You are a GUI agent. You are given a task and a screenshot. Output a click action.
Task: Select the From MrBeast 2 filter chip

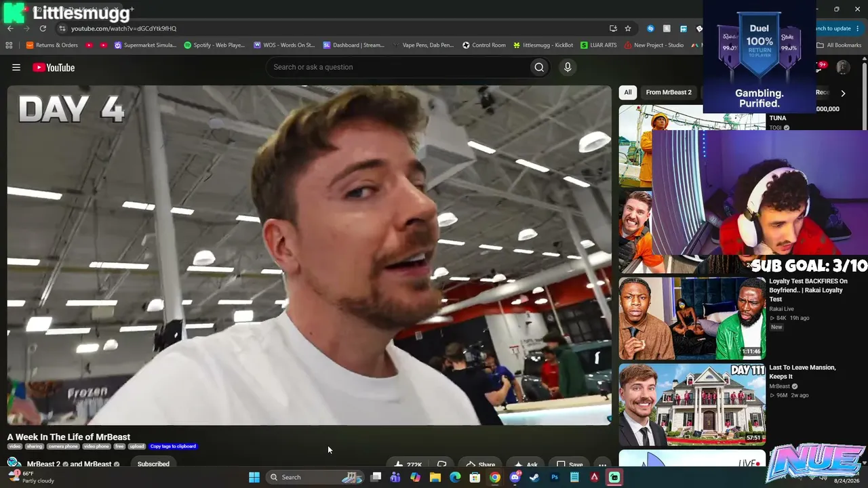[x=669, y=92]
